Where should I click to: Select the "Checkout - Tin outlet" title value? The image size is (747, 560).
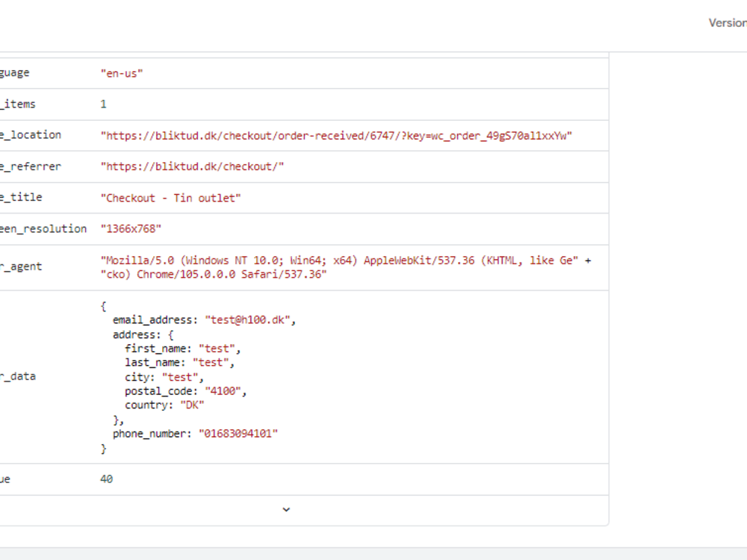click(x=170, y=198)
